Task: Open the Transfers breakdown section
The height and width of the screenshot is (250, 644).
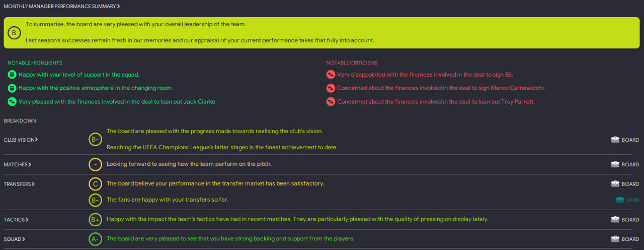Action: 19,184
